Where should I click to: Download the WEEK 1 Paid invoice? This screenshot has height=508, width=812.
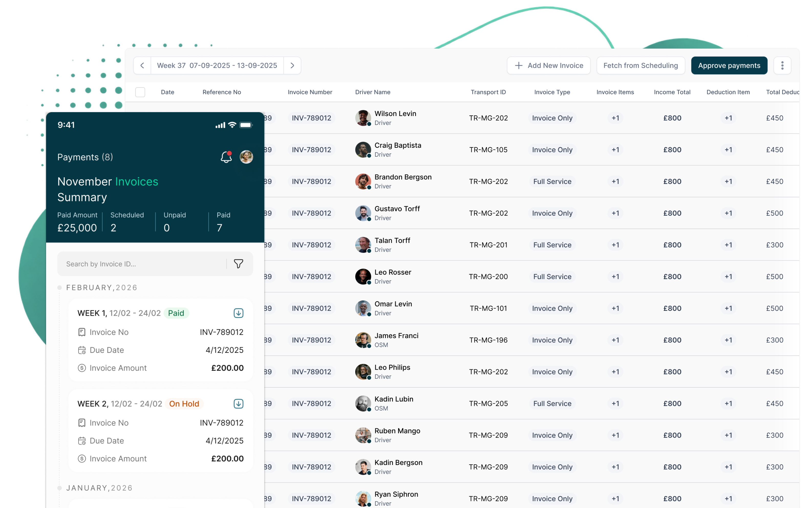[238, 313]
